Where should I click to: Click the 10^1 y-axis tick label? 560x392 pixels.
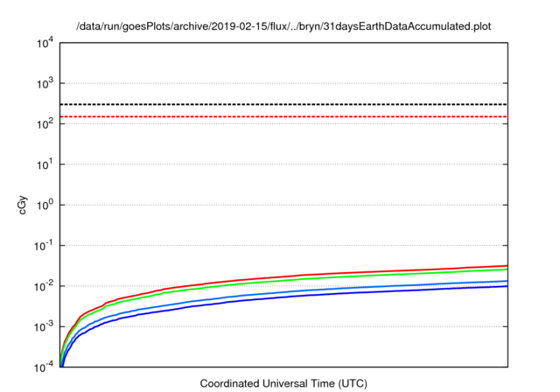[45, 165]
